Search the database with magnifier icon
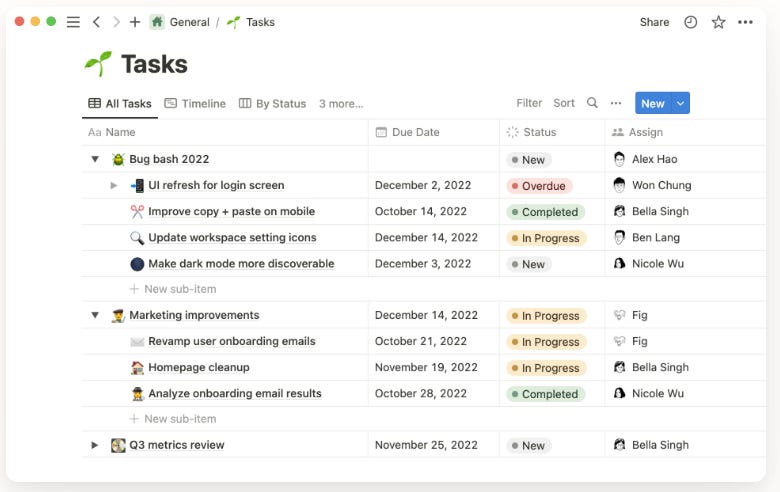Viewport: 780px width, 492px height. point(592,103)
